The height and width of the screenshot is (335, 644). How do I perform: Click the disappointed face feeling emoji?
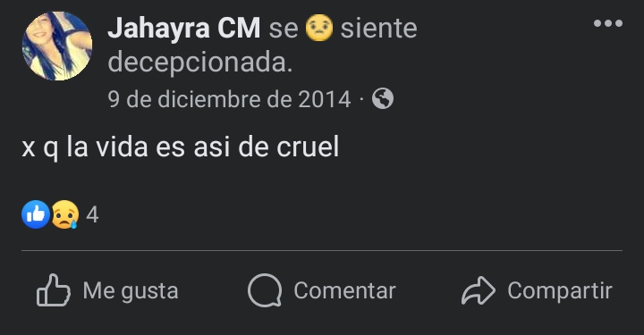pyautogui.click(x=319, y=28)
